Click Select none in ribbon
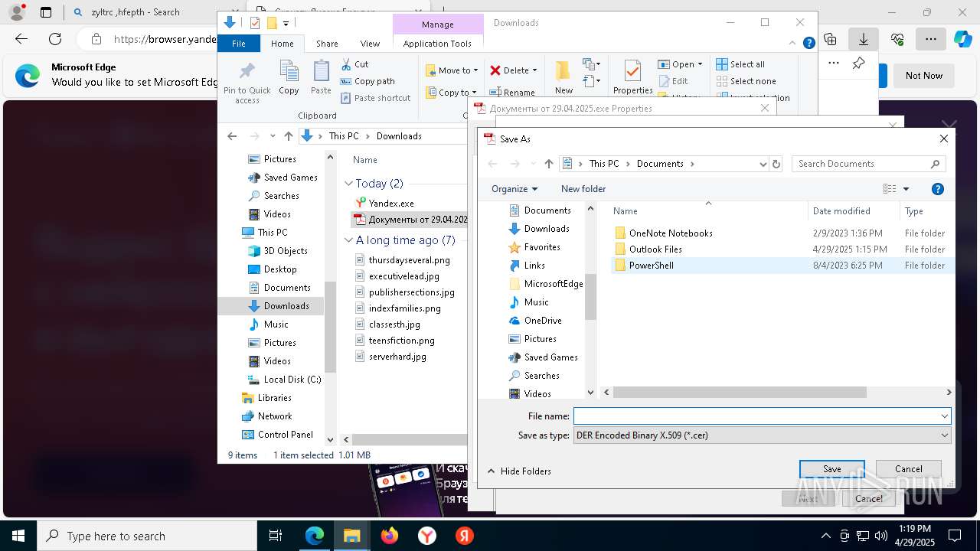Image resolution: width=980 pixels, height=551 pixels. (x=746, y=81)
